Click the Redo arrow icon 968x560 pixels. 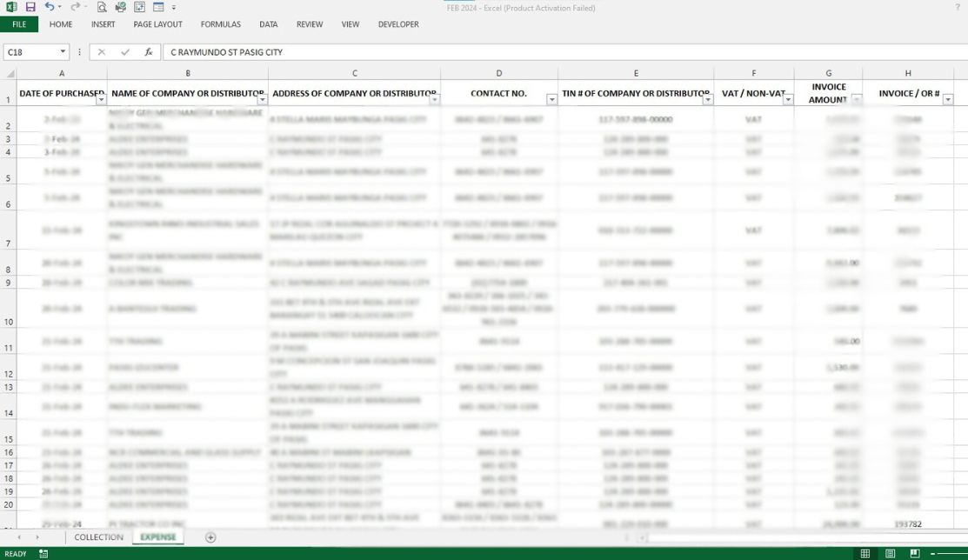[x=75, y=8]
